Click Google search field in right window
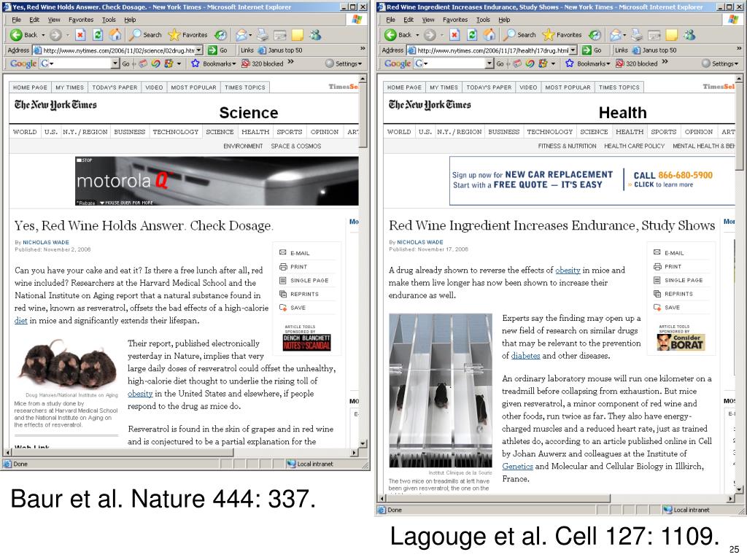Image resolution: width=747 pixels, height=560 pixels. tap(455, 63)
